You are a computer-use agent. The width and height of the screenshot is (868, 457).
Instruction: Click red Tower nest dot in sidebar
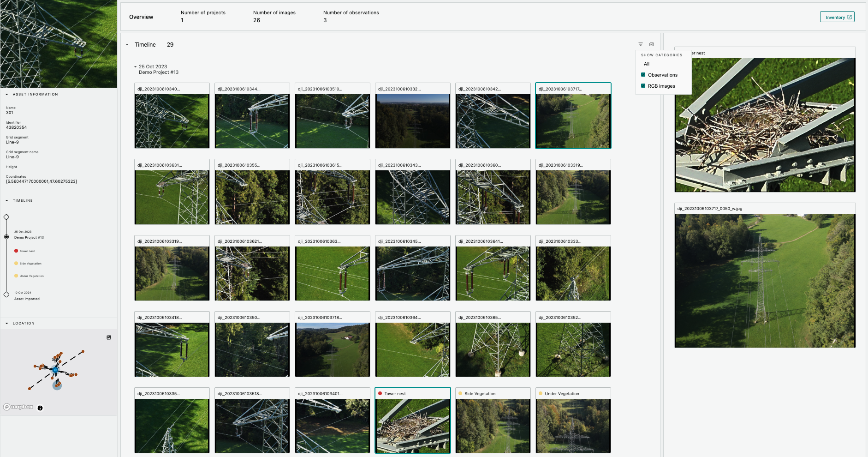point(16,251)
